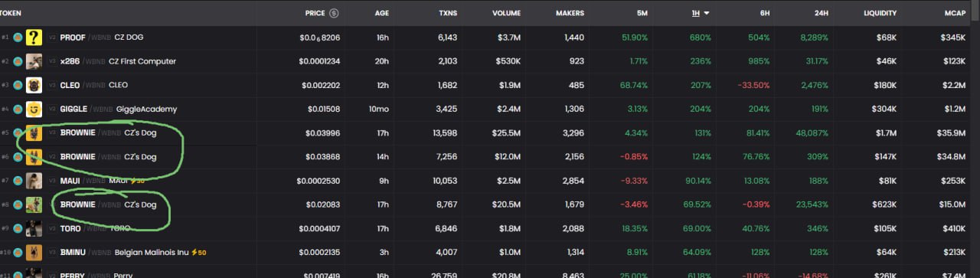Open the MAUI token logo

[34, 181]
